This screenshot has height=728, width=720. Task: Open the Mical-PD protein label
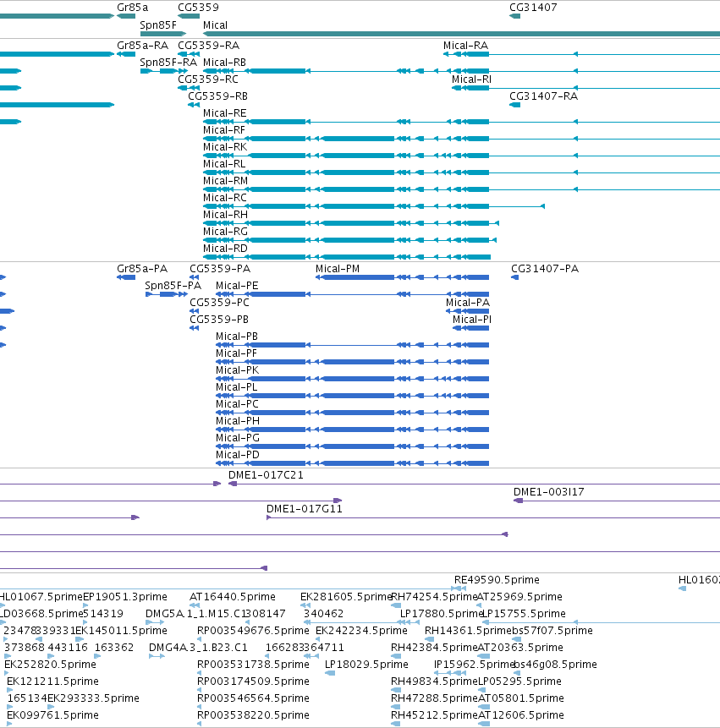coord(238,455)
